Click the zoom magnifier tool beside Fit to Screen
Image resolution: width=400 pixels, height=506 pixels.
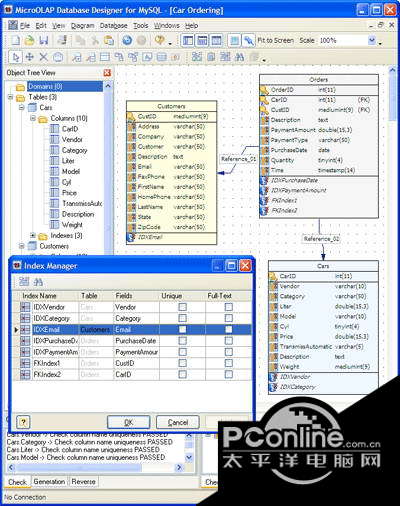tap(248, 41)
